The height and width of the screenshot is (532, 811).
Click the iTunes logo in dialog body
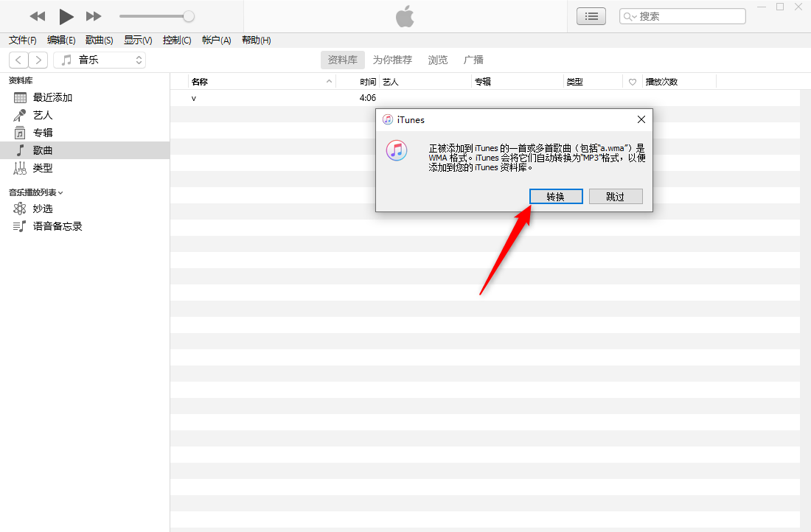(x=397, y=150)
